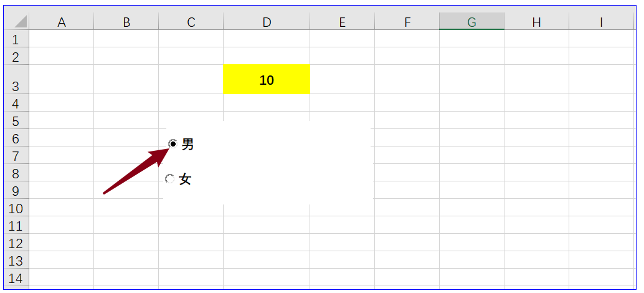Select the 女 radio button
Screen dimensions: 644x293
coord(169,179)
